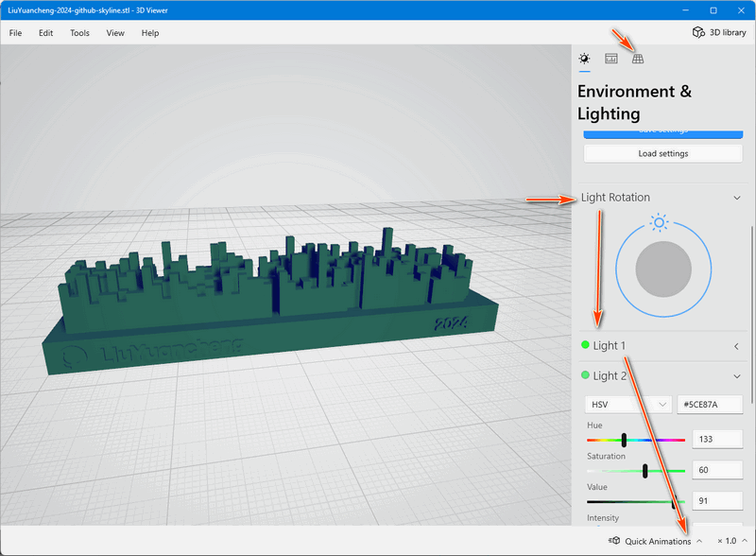Open the HSV color mode dropdown
The image size is (756, 556).
click(x=628, y=405)
